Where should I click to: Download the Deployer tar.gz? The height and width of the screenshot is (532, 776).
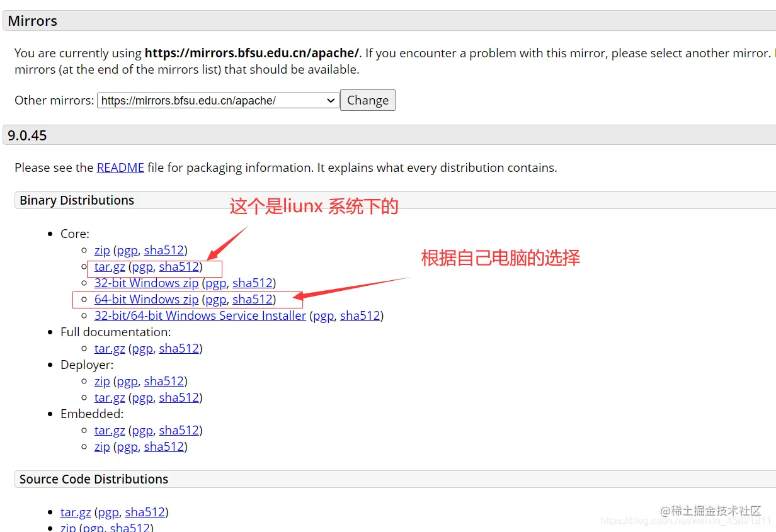click(x=110, y=397)
